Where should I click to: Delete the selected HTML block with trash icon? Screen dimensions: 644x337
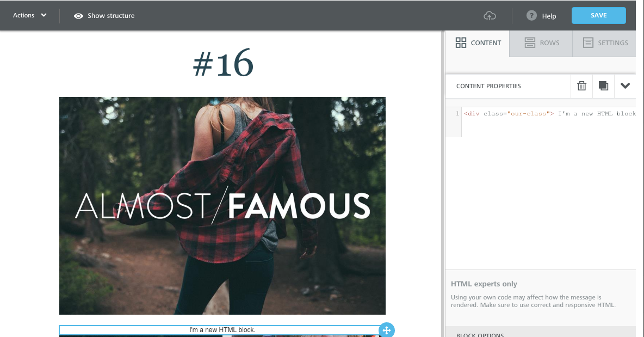tap(581, 86)
